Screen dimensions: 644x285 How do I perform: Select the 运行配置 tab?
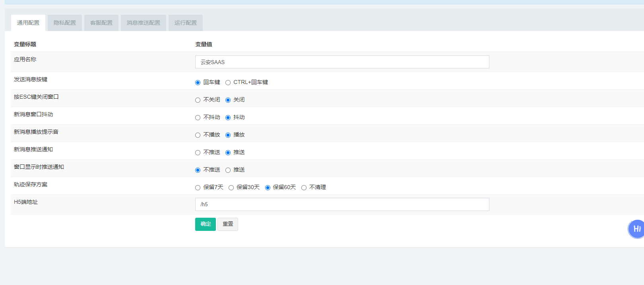coord(186,23)
